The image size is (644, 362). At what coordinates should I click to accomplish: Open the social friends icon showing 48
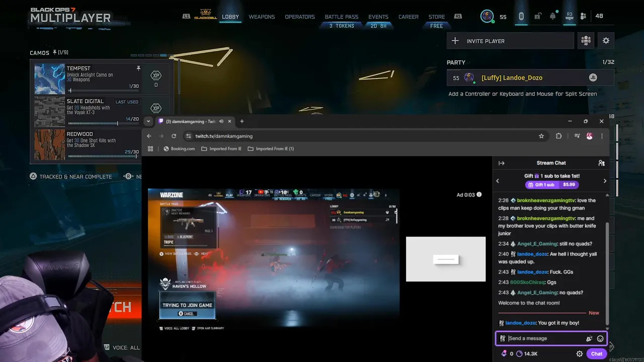point(584,17)
